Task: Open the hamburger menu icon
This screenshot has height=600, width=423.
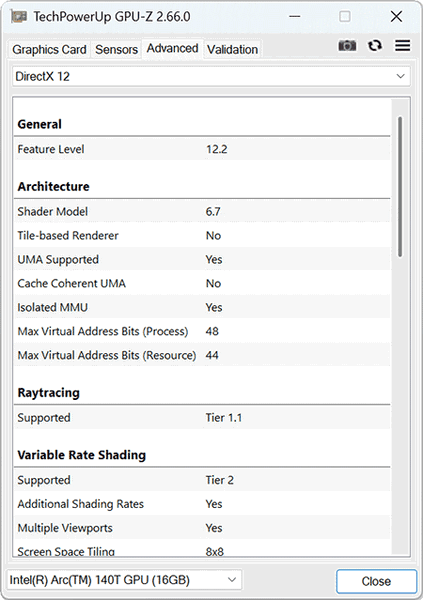Action: 403,46
